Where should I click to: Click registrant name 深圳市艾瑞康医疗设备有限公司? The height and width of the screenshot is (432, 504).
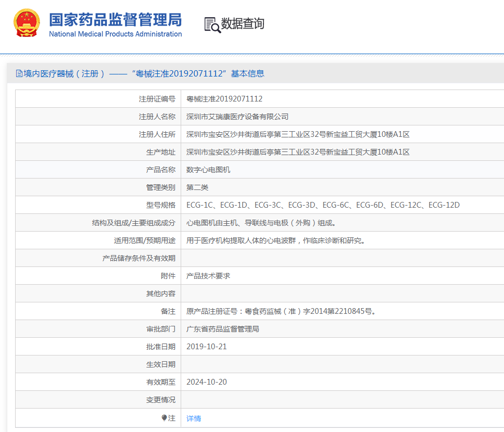[237, 117]
